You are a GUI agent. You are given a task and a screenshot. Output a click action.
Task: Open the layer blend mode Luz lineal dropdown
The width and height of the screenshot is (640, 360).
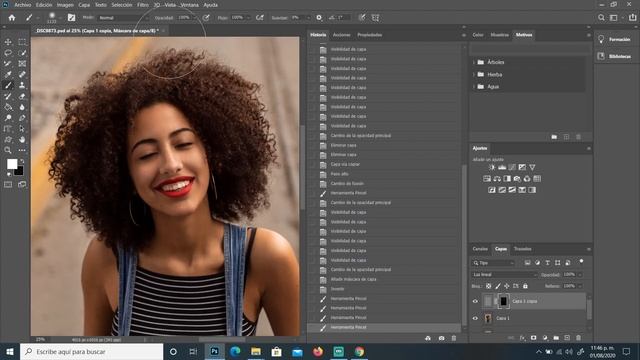pyautogui.click(x=504, y=275)
